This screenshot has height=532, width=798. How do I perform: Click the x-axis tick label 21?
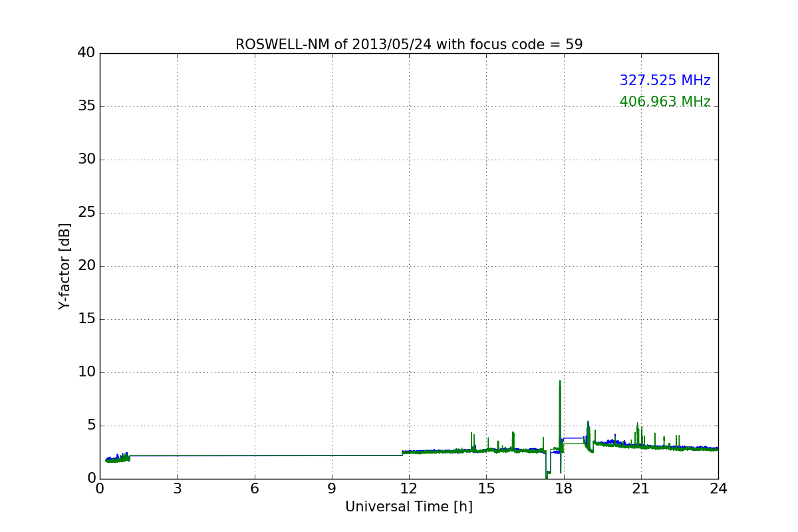coord(641,489)
